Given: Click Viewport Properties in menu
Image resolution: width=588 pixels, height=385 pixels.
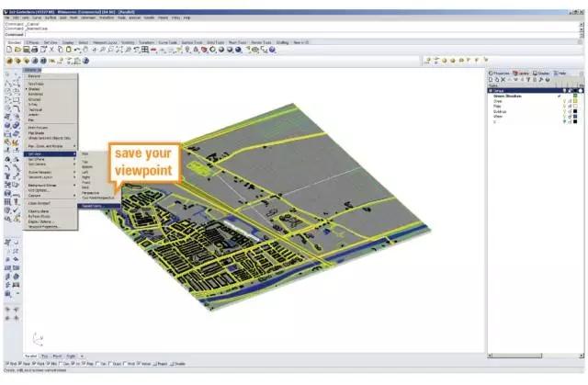Looking at the screenshot, I should tap(44, 227).
